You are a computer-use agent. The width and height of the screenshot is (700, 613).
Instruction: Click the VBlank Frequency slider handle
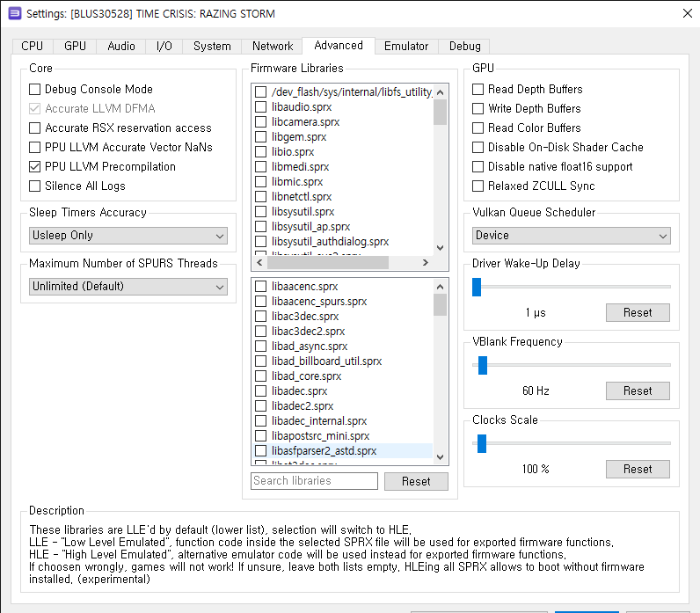pyautogui.click(x=483, y=365)
